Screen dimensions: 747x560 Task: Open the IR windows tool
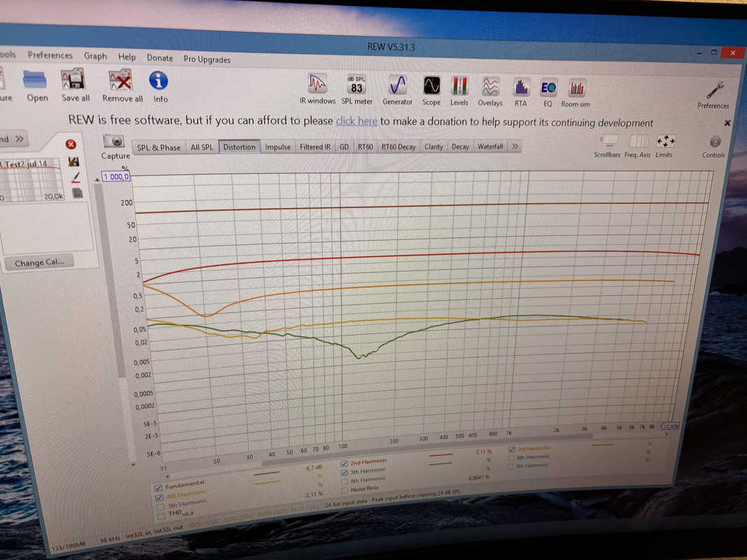[317, 89]
